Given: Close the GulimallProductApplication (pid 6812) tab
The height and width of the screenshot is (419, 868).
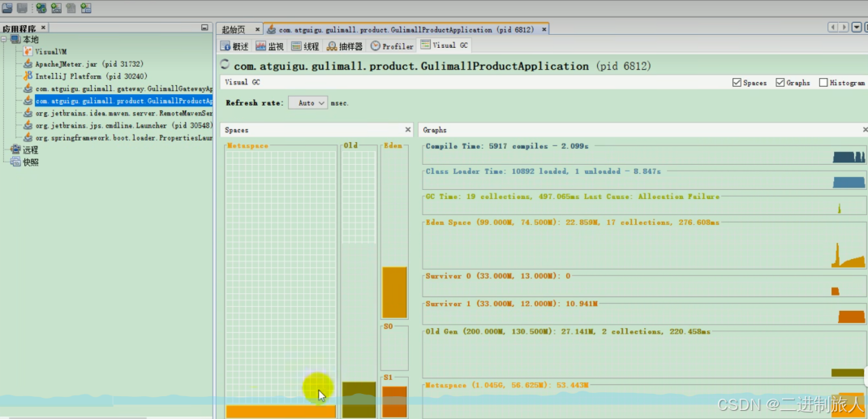Looking at the screenshot, I should pos(544,29).
